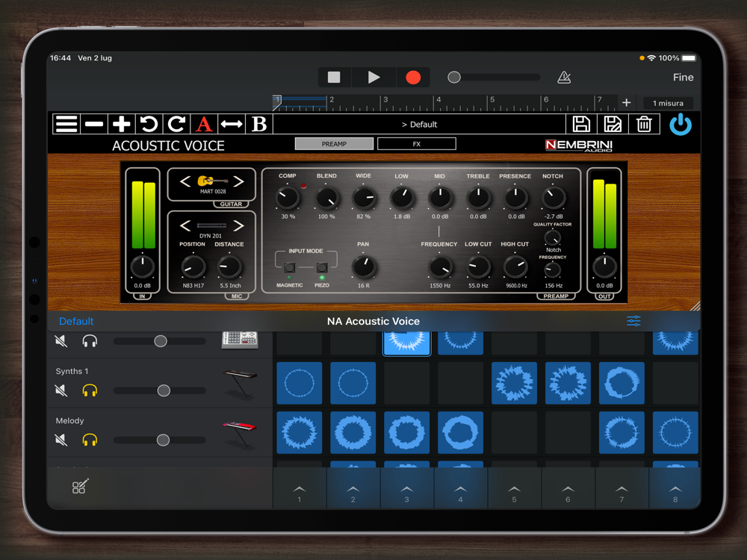The width and height of the screenshot is (747, 560).
Task: Mute the Melody track
Action: 61,440
